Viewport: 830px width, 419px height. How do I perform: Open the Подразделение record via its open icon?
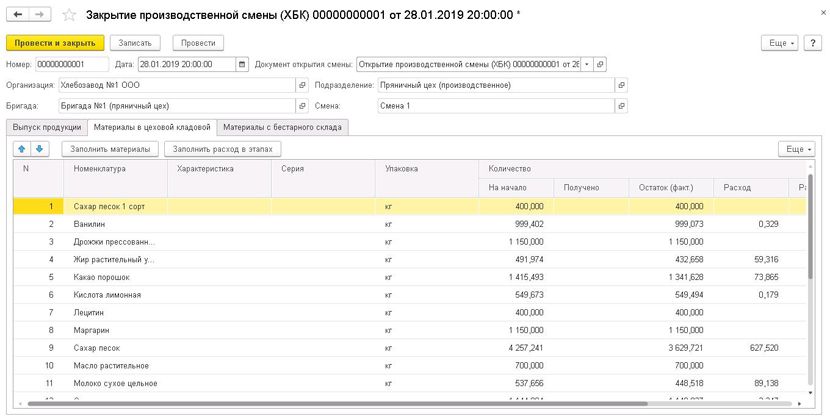coord(621,85)
